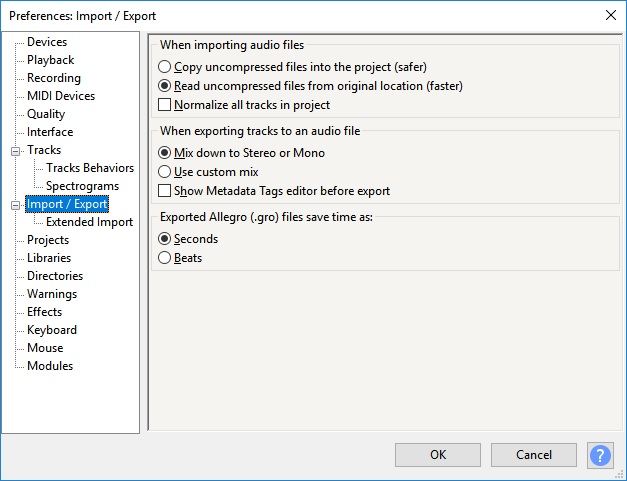Open the blue Help question mark button
The width and height of the screenshot is (627, 481).
pyautogui.click(x=600, y=455)
